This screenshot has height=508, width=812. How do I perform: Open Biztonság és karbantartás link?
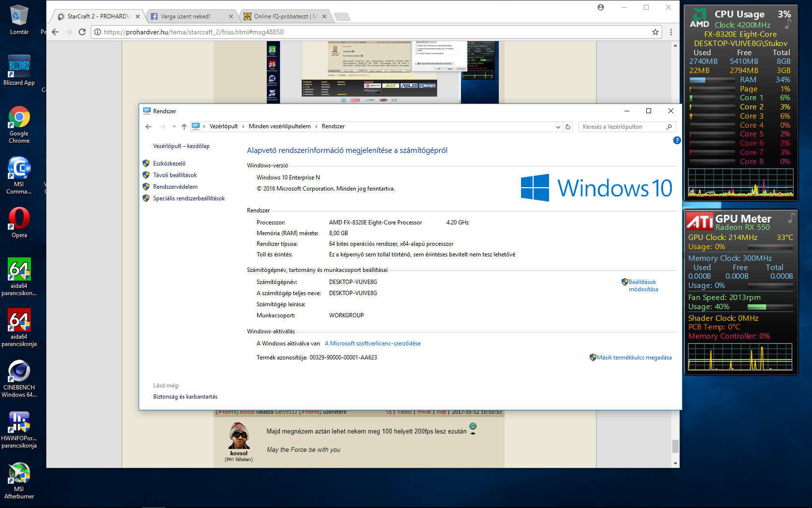185,397
